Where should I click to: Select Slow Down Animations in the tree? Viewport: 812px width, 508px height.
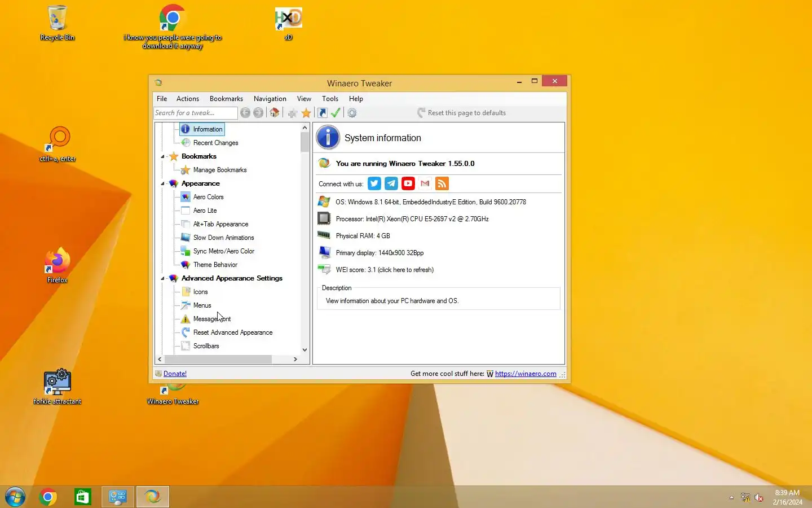pyautogui.click(x=223, y=238)
